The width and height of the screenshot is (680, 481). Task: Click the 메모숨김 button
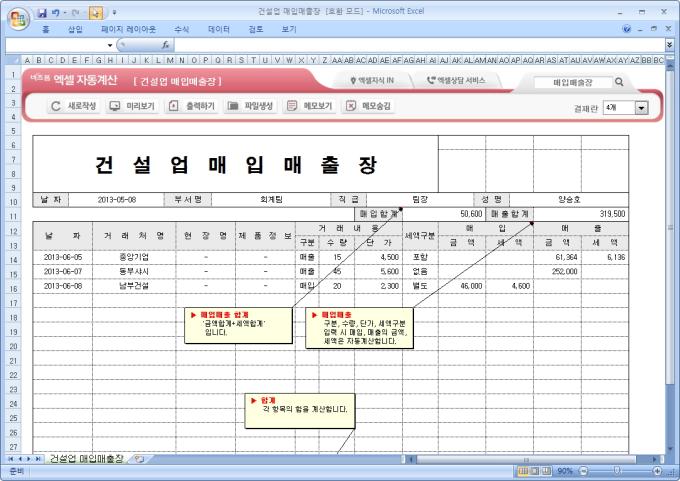368,106
